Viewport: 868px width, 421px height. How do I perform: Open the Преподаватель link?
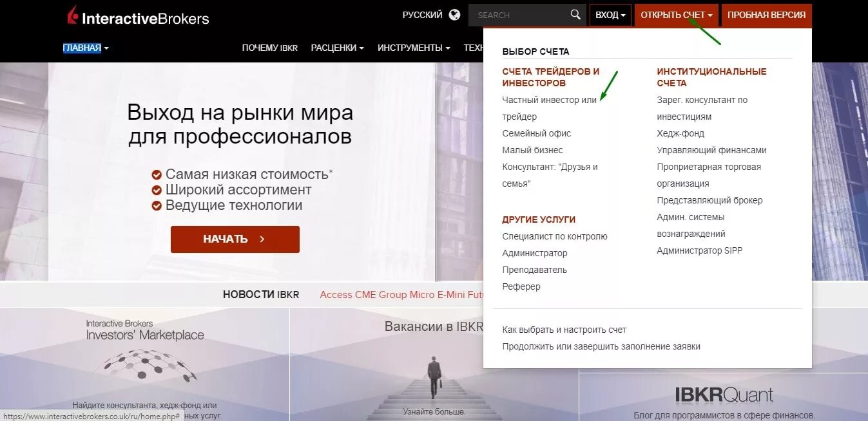coord(534,270)
